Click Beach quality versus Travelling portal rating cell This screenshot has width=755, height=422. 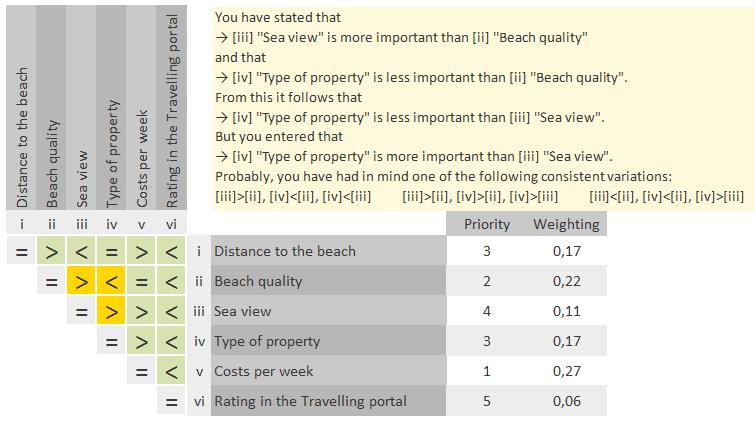[x=171, y=281]
